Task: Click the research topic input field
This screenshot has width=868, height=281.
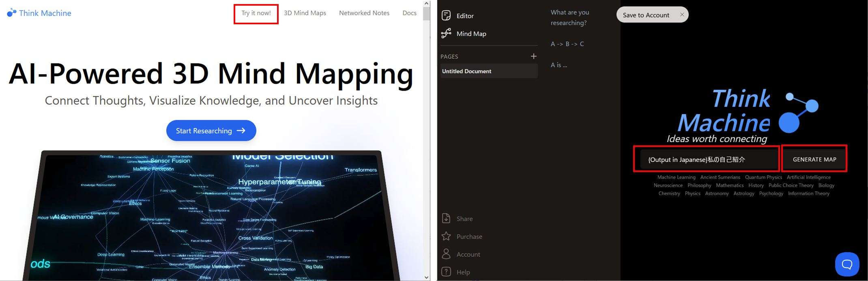Action: pos(710,160)
